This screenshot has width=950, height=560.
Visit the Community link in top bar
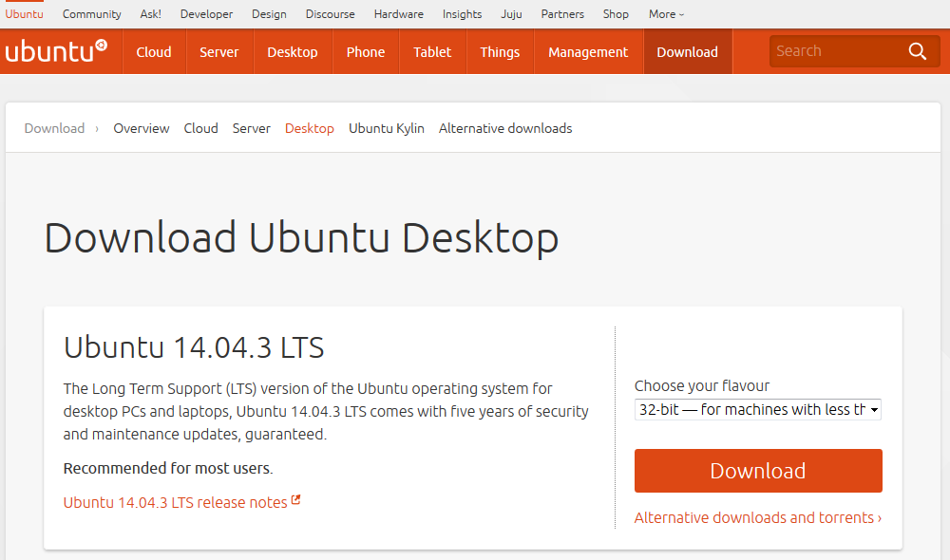coord(91,14)
